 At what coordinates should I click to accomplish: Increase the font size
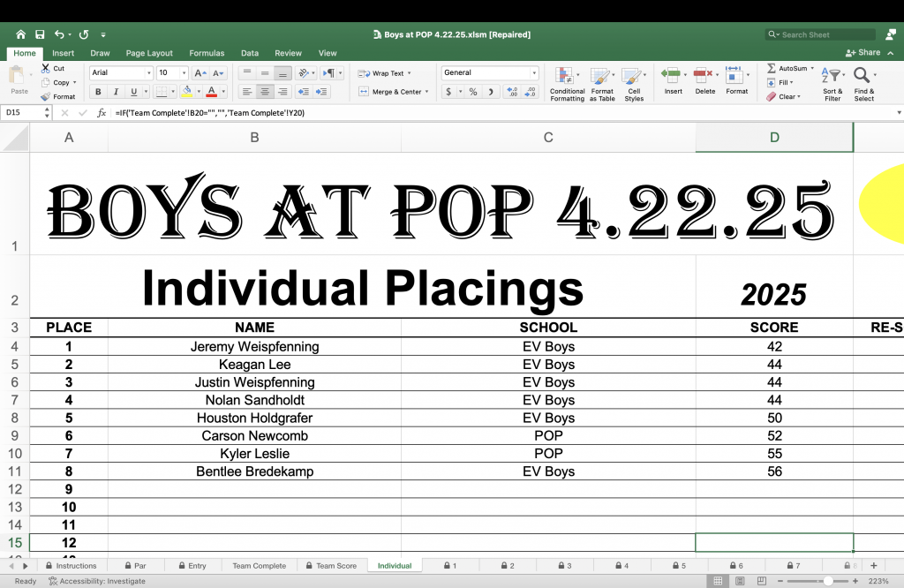pyautogui.click(x=200, y=72)
